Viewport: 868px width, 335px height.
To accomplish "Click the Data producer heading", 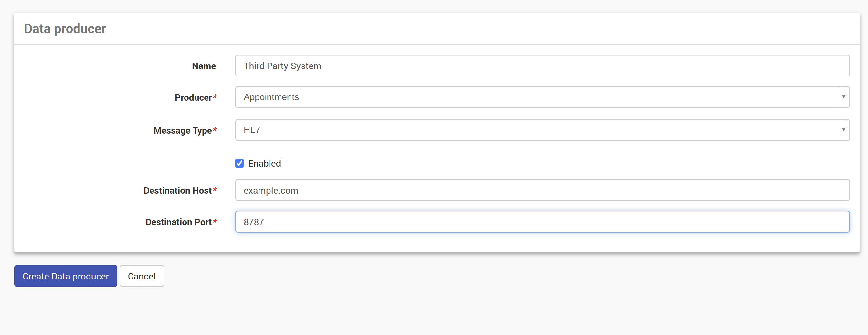I will [x=65, y=29].
